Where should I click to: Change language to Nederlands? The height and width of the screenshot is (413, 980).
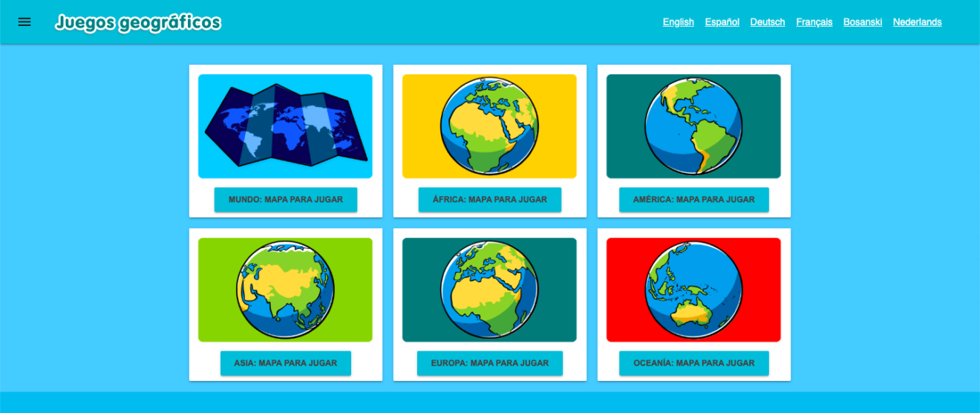(x=918, y=22)
